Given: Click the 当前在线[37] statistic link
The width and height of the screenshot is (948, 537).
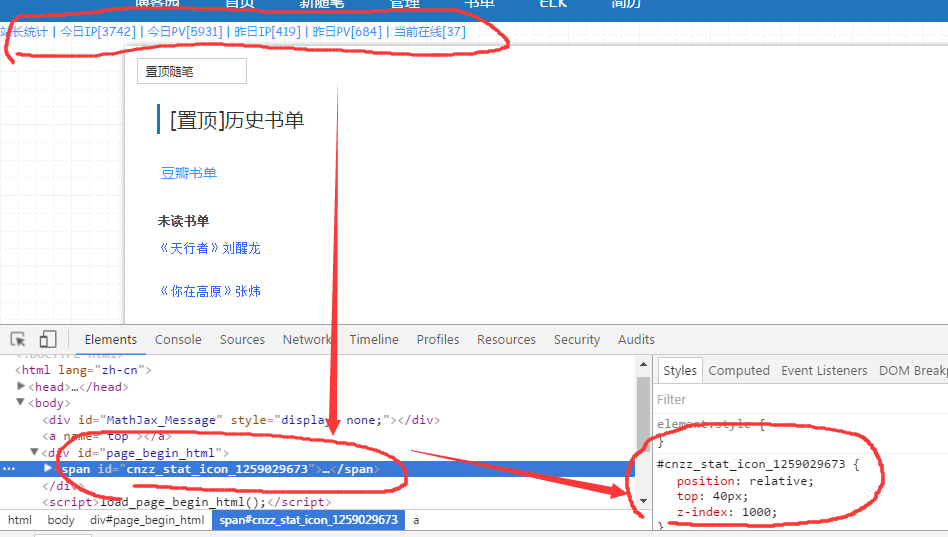Looking at the screenshot, I should coord(430,31).
